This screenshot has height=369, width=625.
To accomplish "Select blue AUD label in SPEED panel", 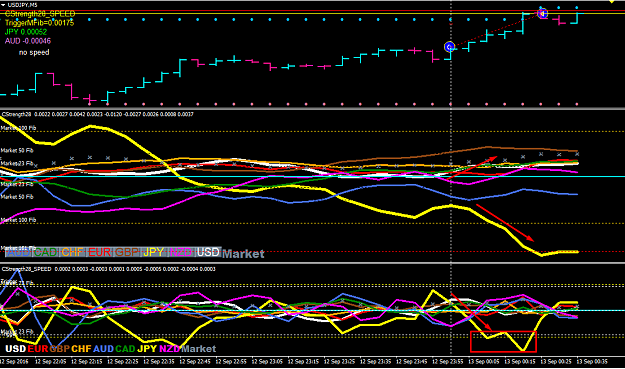I will click(x=103, y=349).
